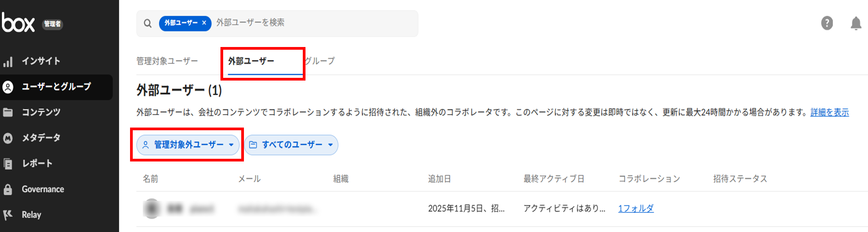Image resolution: width=868 pixels, height=232 pixels.
Task: Click the 詳細を表示 link
Action: pos(830,113)
